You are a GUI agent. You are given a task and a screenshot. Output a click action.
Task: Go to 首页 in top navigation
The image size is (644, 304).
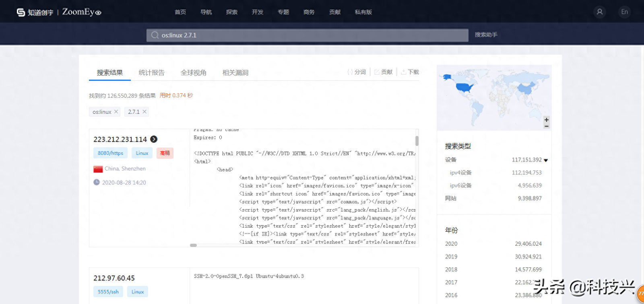click(x=180, y=12)
